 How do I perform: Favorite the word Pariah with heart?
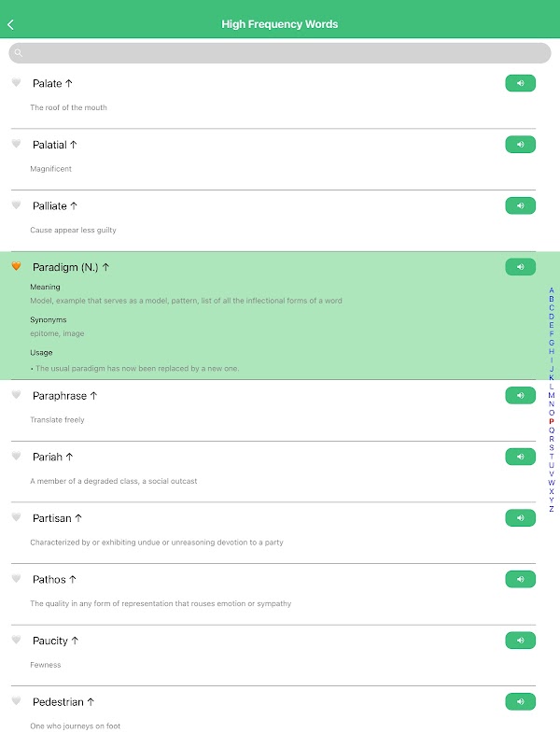[16, 457]
